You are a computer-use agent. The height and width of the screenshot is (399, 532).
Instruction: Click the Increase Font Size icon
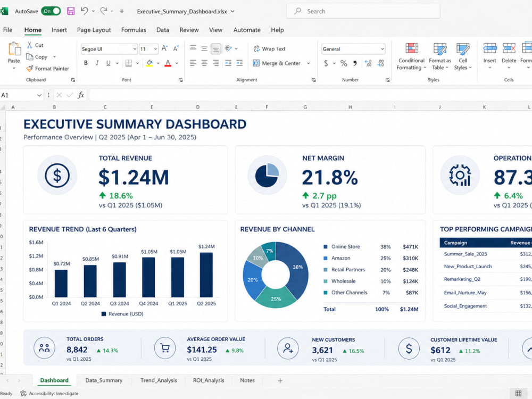(x=164, y=48)
